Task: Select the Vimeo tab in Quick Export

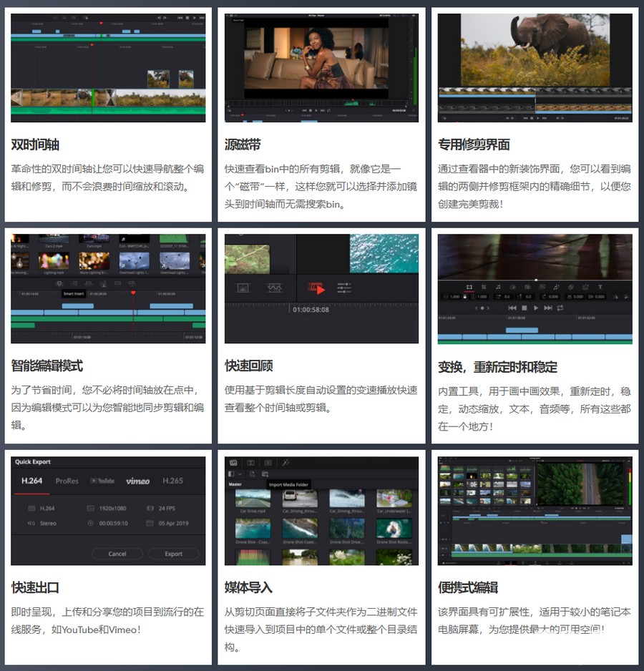Action: [x=137, y=481]
